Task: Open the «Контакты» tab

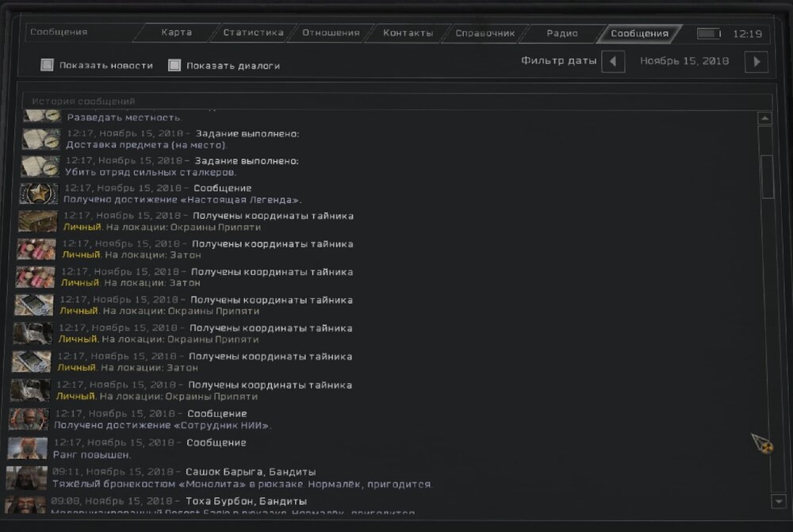Action: (x=408, y=33)
